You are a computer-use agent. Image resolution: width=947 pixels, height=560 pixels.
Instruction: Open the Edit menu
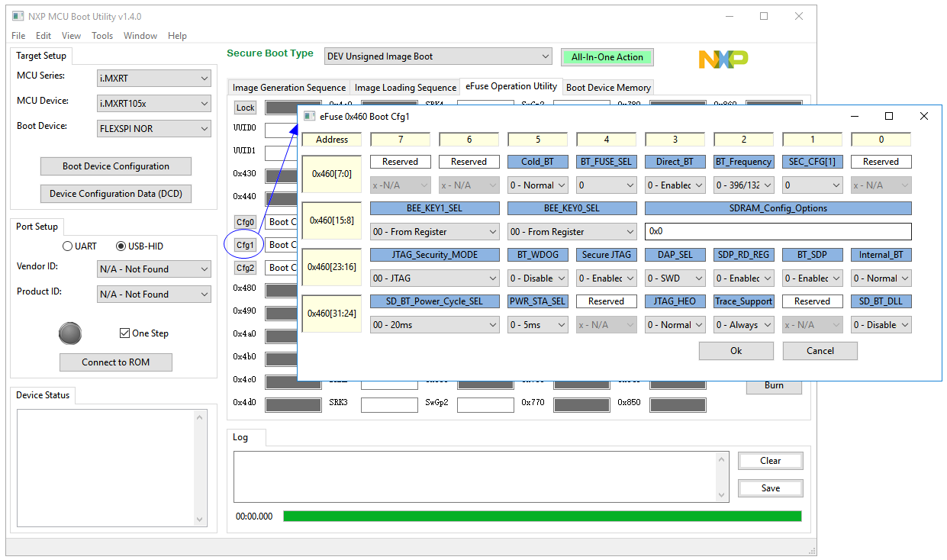pos(43,36)
